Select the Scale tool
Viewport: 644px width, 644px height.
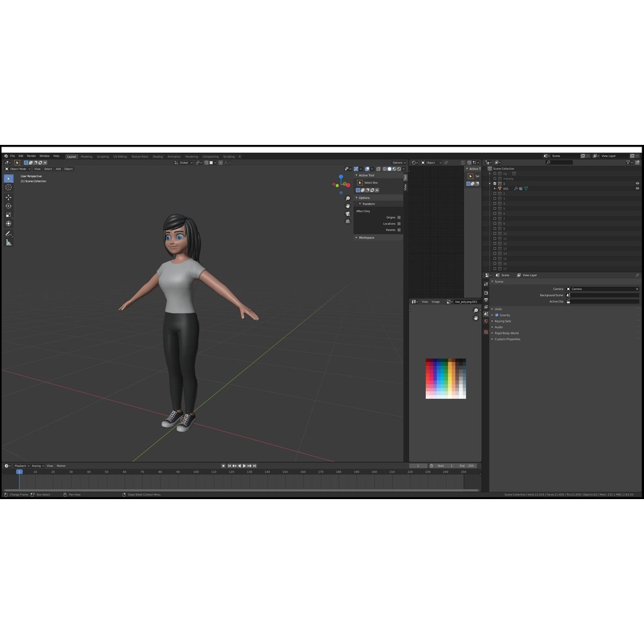click(8, 215)
